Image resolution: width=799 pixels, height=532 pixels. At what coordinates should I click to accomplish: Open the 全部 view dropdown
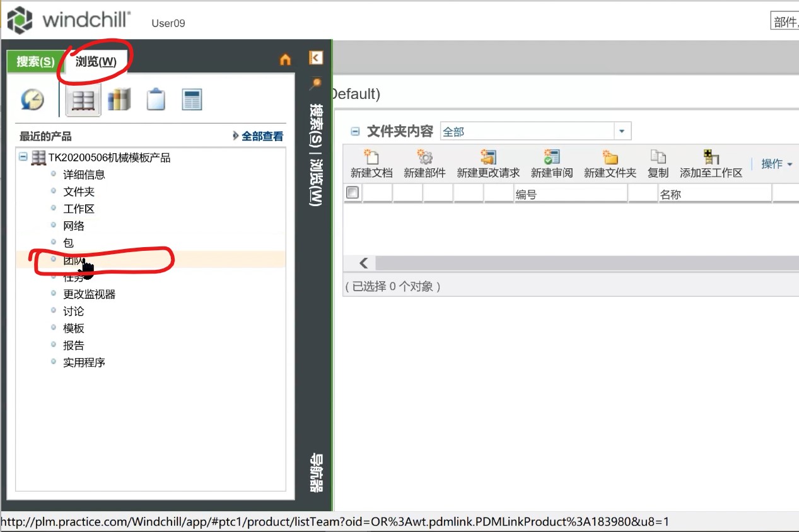pyautogui.click(x=622, y=131)
